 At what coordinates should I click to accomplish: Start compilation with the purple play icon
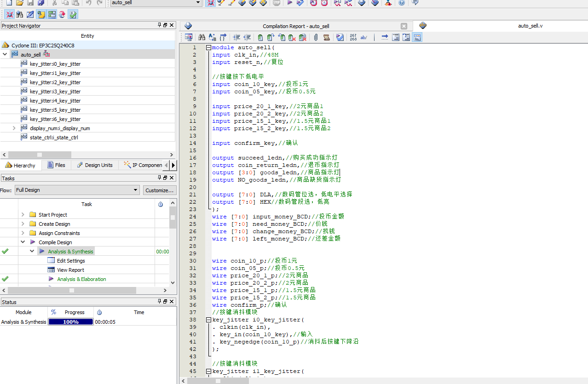[x=289, y=3]
